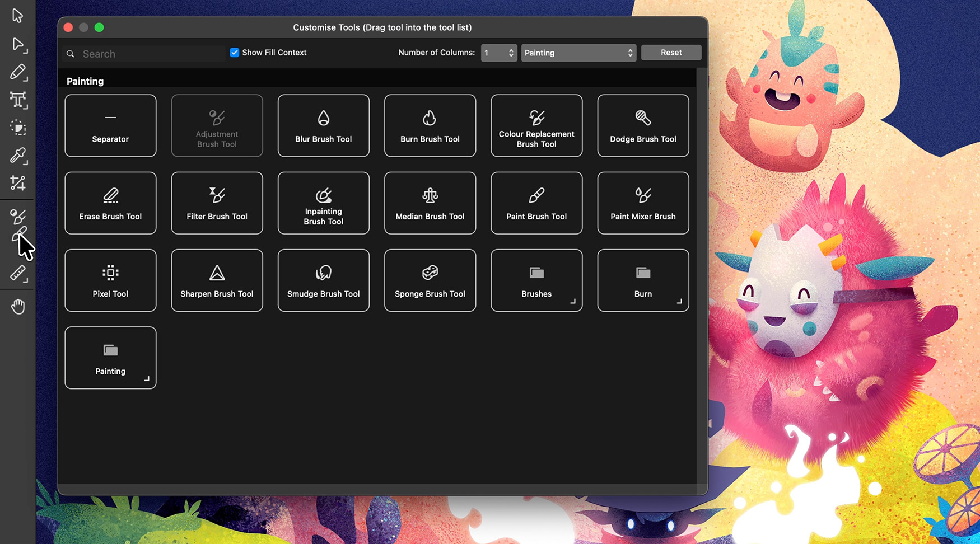Disable the Show Fill Context checkbox
This screenshot has height=544, width=980.
coord(235,52)
